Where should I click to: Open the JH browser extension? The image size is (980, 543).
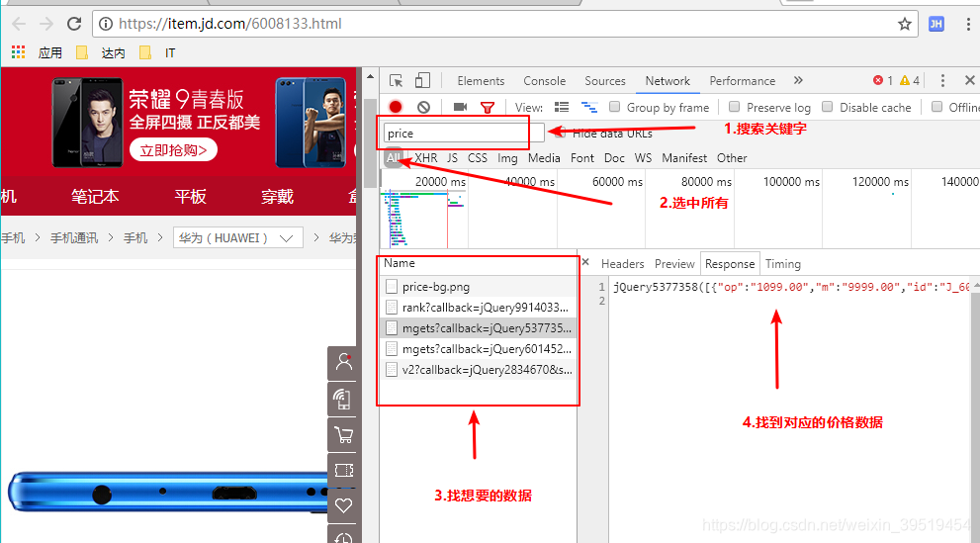pos(936,24)
